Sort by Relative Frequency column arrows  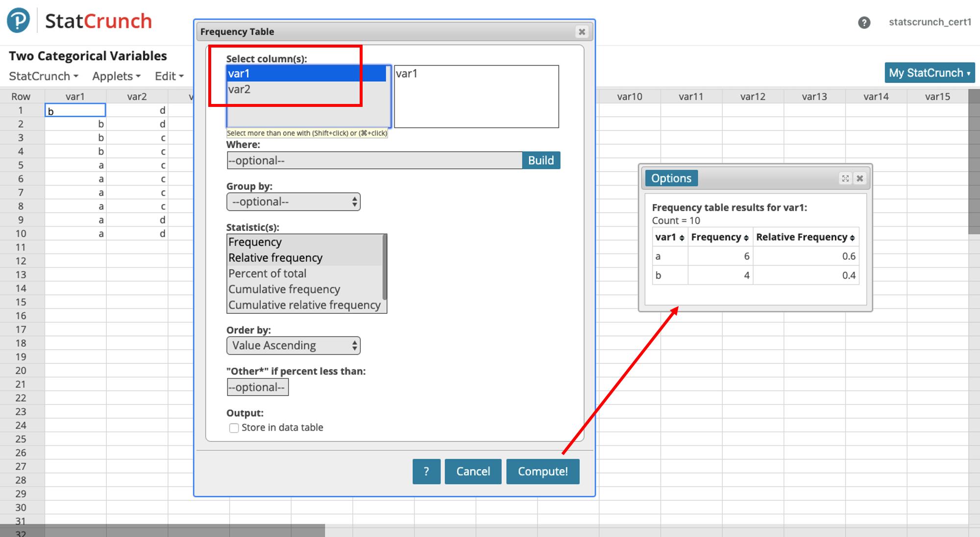[852, 238]
